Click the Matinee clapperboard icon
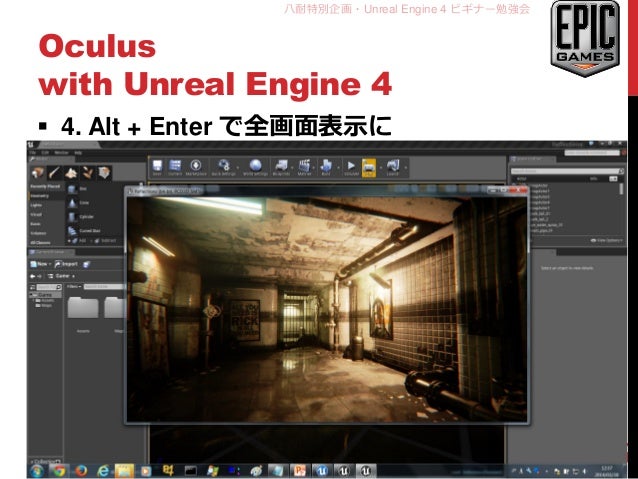Screen dimensions: 638x479 point(303,167)
